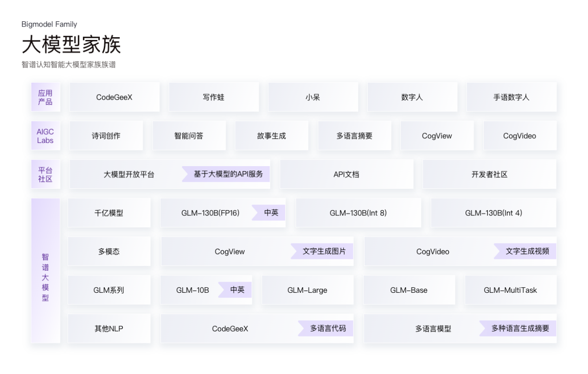Open the 诗词创作 lab card

click(106, 135)
